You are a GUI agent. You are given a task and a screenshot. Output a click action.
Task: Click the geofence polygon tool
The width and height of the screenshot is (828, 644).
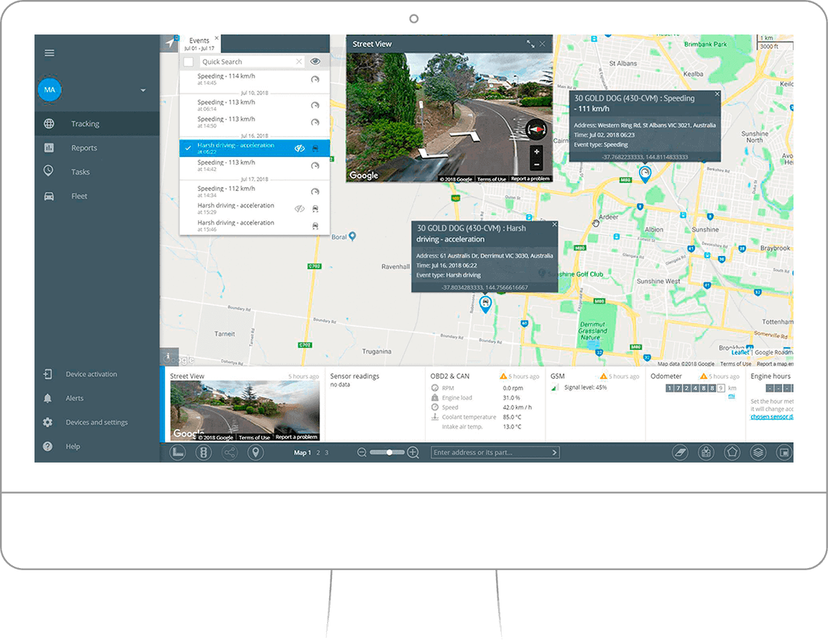[731, 453]
